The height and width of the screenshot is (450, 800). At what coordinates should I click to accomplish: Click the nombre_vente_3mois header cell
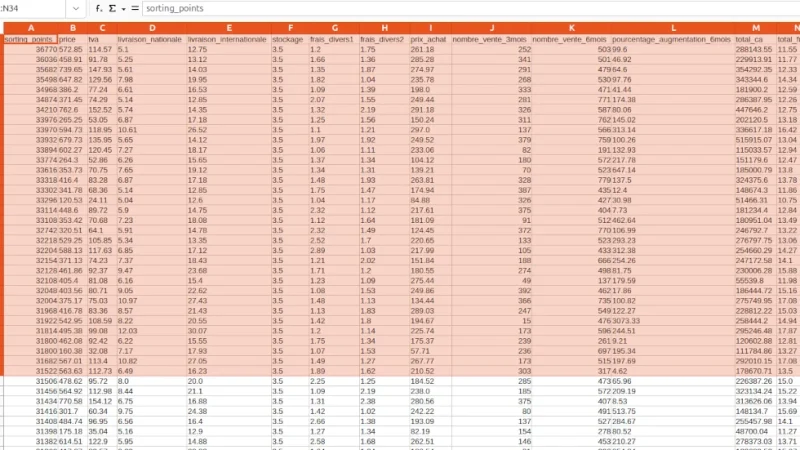pos(492,39)
